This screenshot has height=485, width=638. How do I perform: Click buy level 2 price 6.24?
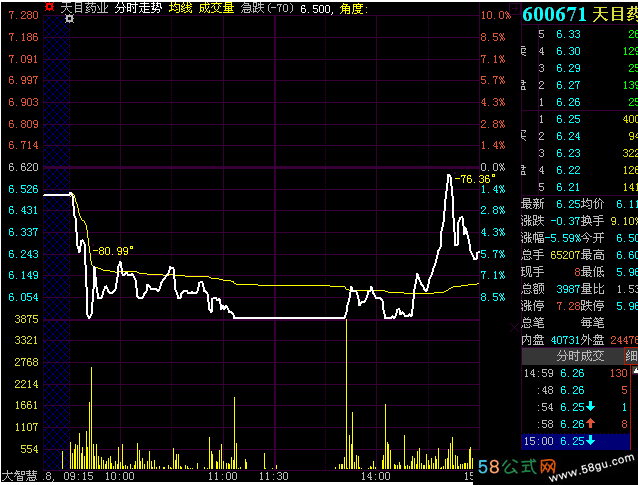pos(568,136)
